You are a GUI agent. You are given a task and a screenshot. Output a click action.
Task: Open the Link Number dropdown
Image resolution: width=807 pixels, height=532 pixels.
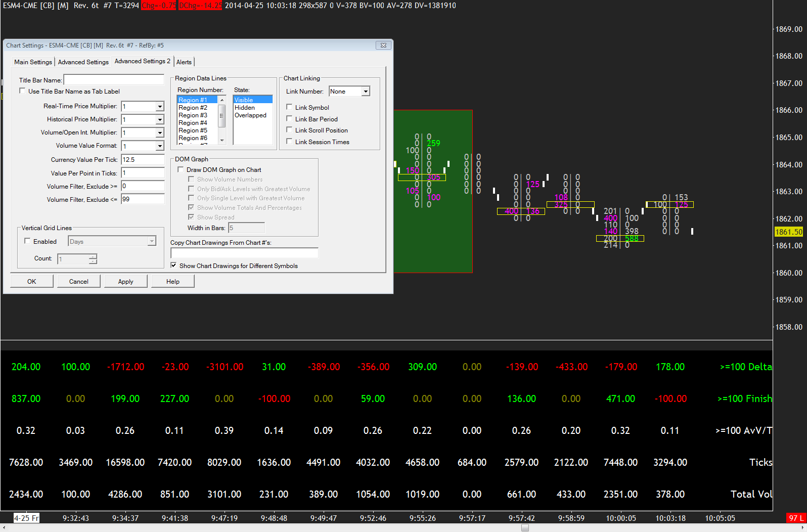click(x=366, y=92)
